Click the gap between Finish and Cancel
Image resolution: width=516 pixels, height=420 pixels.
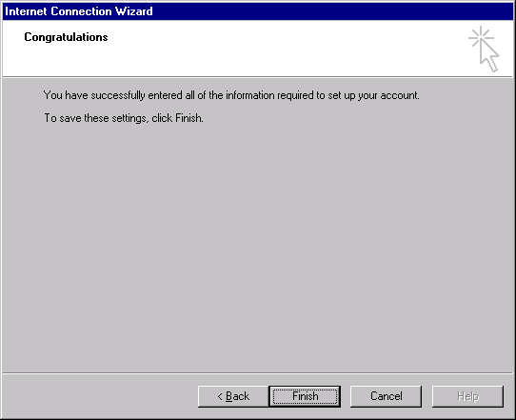point(346,396)
